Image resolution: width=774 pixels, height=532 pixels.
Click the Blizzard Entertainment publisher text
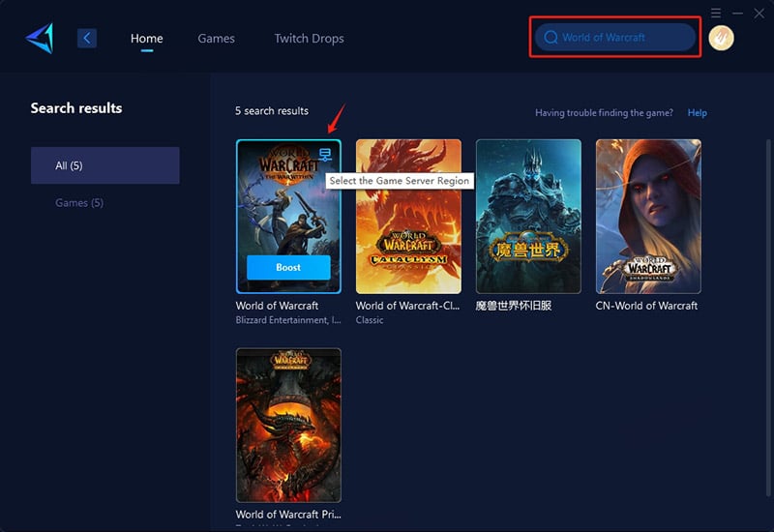click(288, 320)
